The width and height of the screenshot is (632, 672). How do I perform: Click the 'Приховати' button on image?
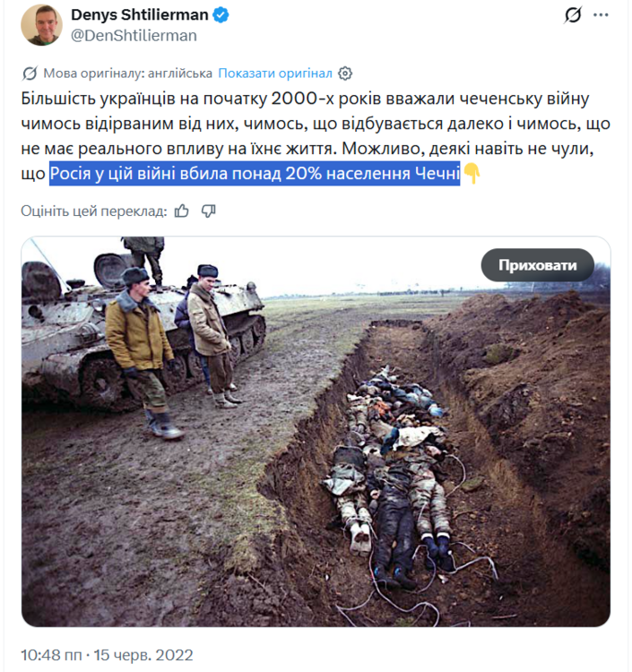[x=538, y=265]
